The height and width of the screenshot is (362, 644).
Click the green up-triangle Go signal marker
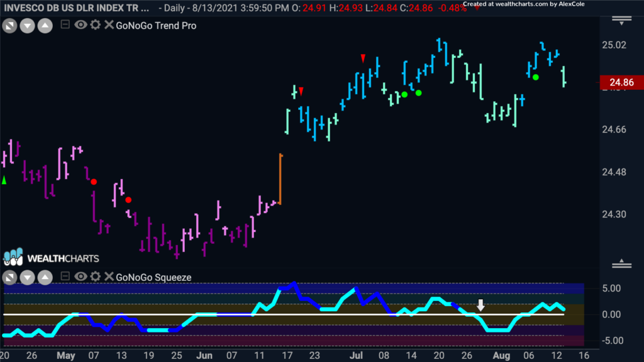coord(4,180)
